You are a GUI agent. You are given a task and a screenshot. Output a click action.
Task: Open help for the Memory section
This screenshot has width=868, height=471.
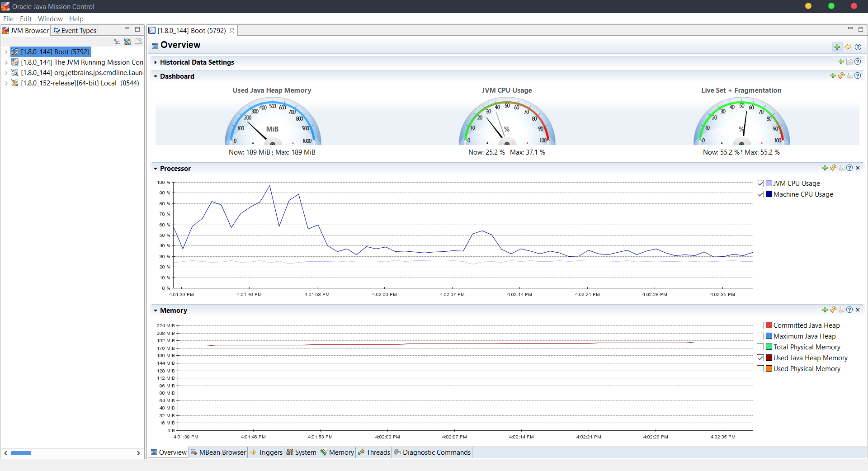coord(849,310)
